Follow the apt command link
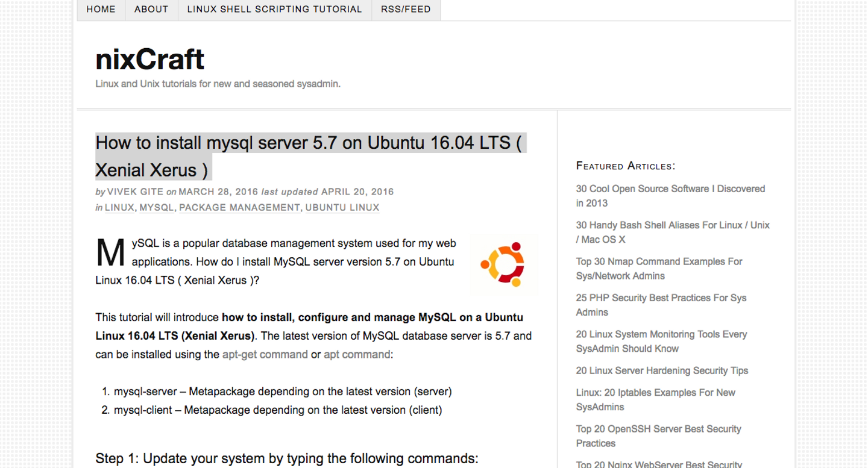Screen dimensions: 868x468 [357, 355]
